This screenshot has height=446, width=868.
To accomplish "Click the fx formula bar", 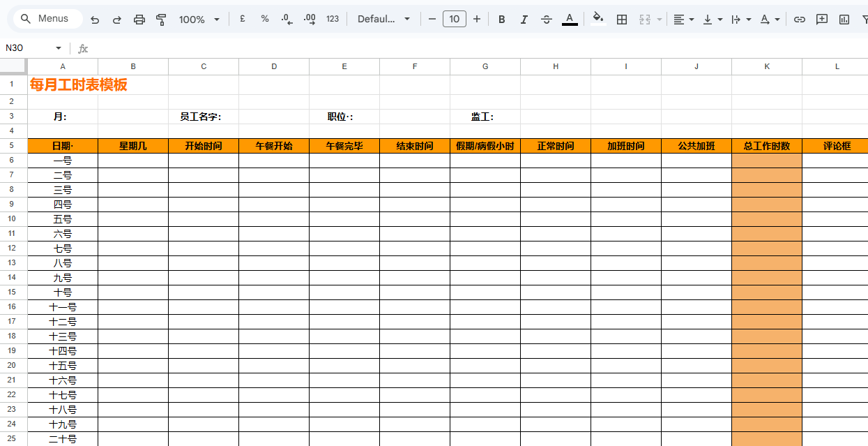I will 474,48.
